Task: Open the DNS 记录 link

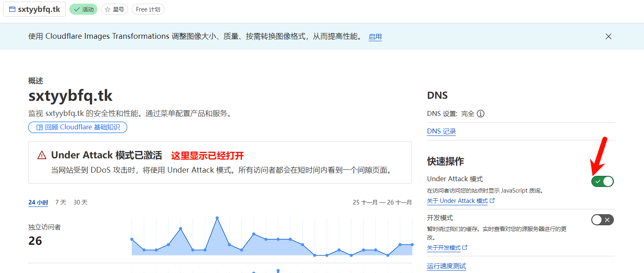Action: (x=441, y=131)
